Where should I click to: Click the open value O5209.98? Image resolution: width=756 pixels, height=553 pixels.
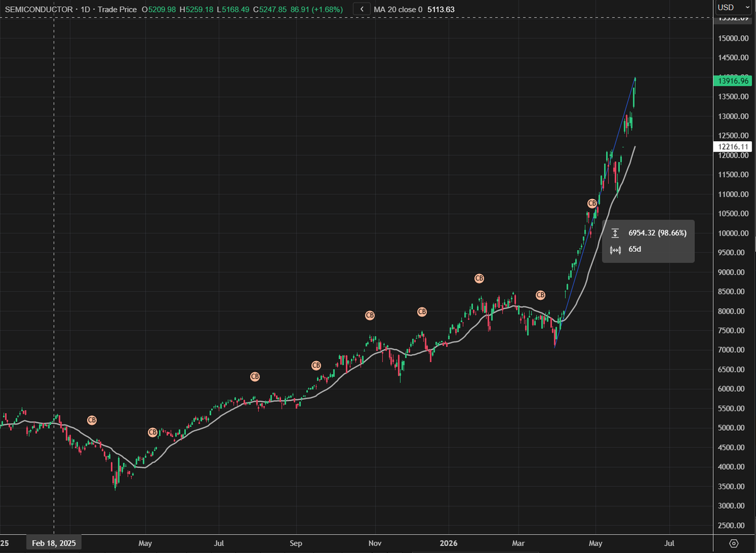[159, 9]
